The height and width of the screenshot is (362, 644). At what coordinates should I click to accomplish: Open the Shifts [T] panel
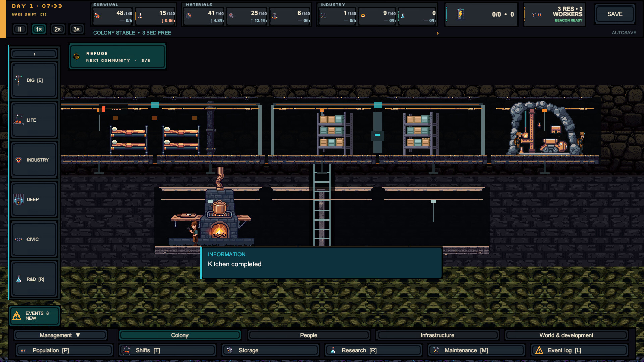coord(167,350)
